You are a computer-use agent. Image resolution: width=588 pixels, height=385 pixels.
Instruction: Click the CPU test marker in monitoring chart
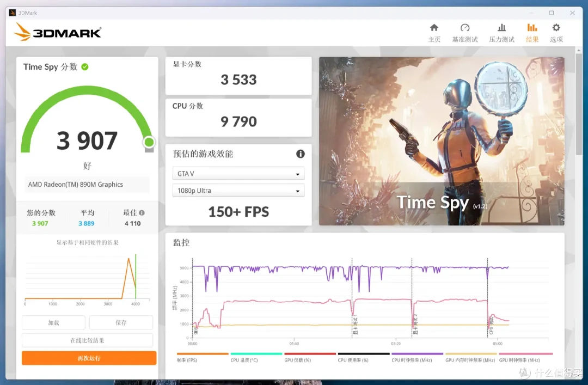pos(491,325)
